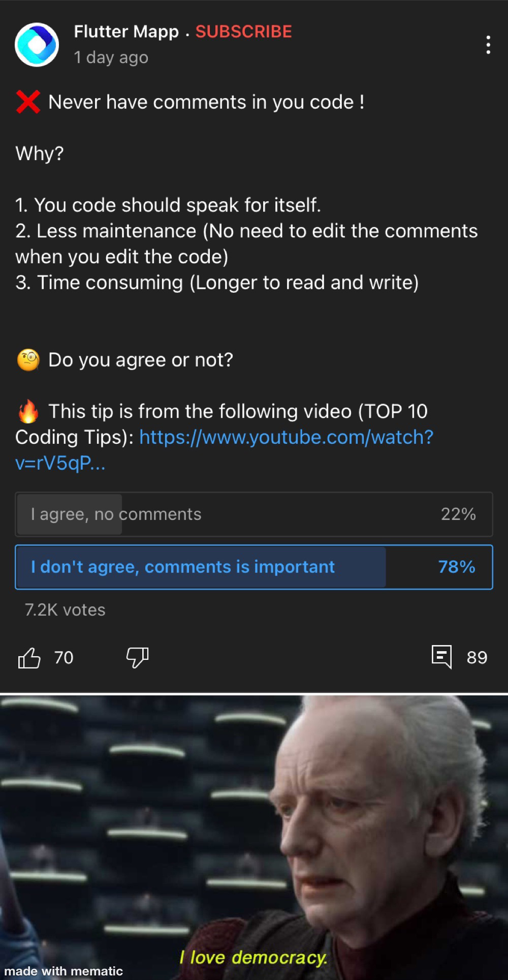Image resolution: width=508 pixels, height=980 pixels.
Task: Click the 70 likes count
Action: coord(64,658)
